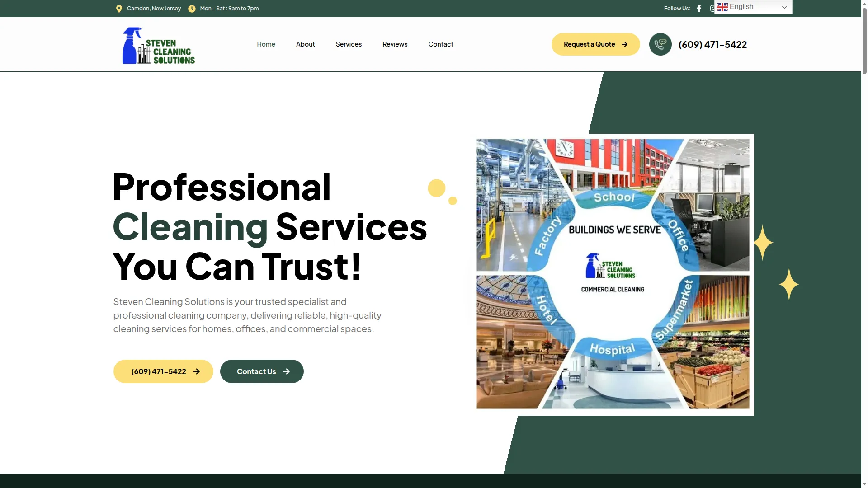Go to the Services page
The height and width of the screenshot is (488, 868).
pos(349,44)
